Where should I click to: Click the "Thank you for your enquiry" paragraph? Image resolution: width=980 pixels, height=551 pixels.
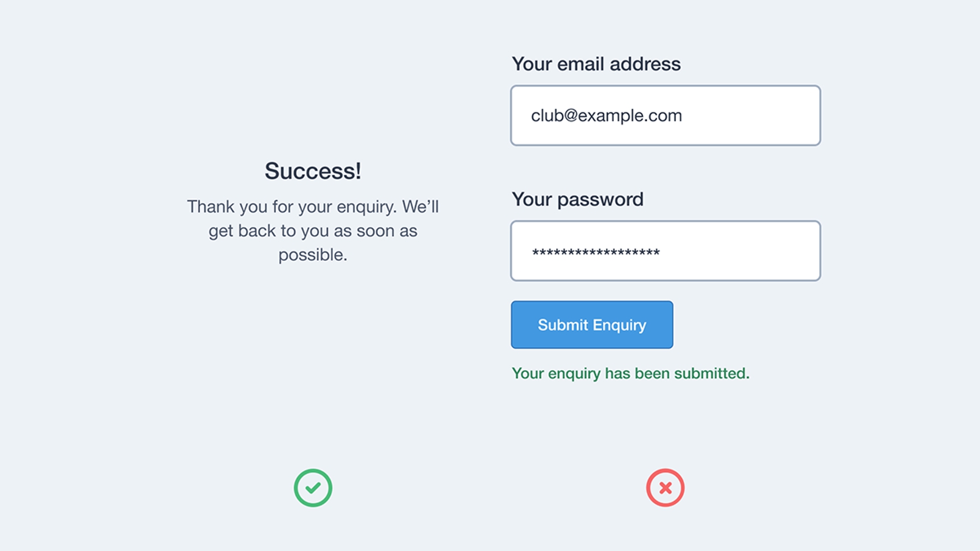click(x=313, y=230)
